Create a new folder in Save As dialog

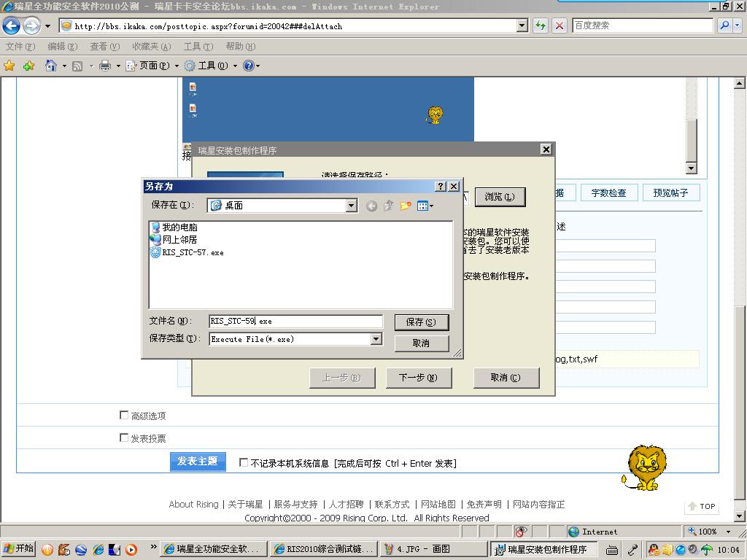(x=406, y=205)
